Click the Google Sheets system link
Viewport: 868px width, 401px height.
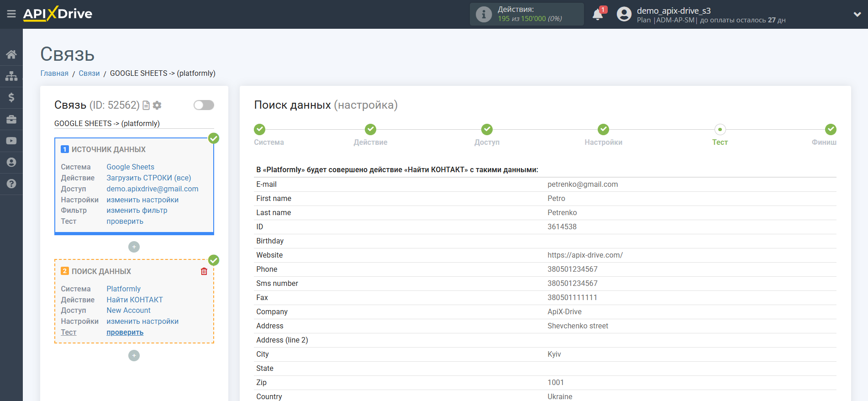coord(130,167)
